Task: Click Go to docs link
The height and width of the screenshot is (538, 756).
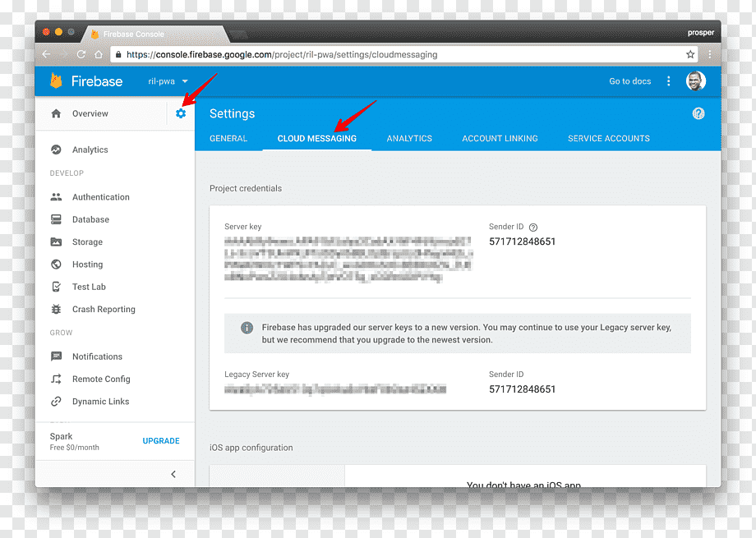Action: [630, 81]
